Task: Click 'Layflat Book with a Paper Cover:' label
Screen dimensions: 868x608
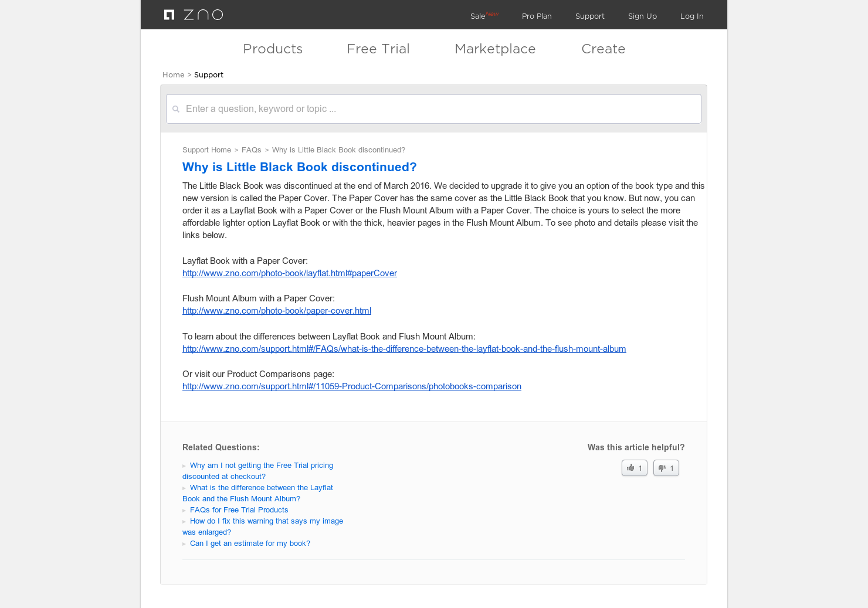Action: click(x=245, y=261)
